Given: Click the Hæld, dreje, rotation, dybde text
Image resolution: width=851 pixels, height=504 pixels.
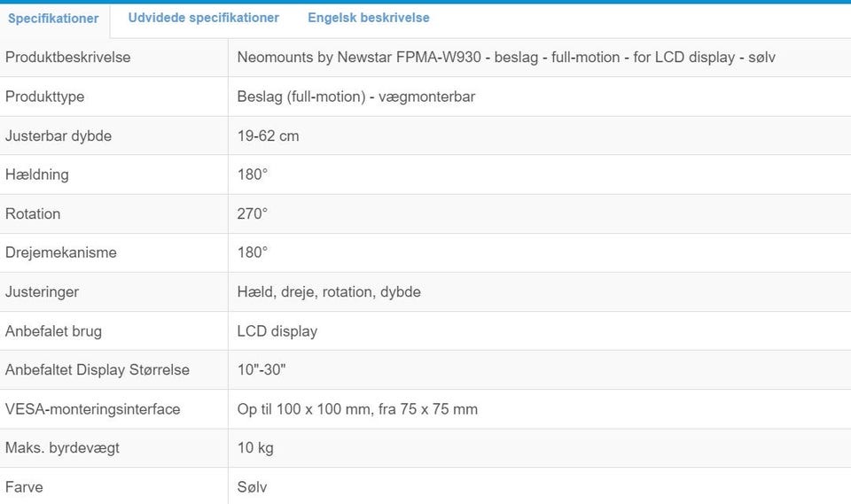Looking at the screenshot, I should pos(329,291).
